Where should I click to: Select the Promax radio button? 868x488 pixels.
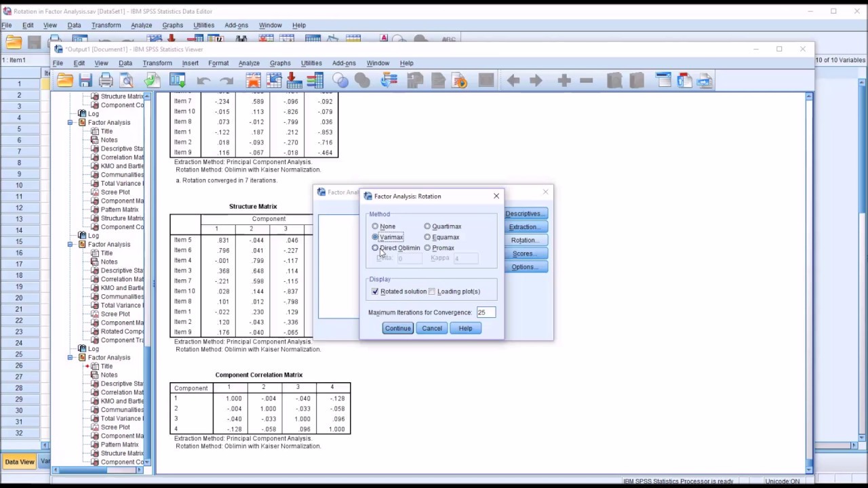coord(427,248)
